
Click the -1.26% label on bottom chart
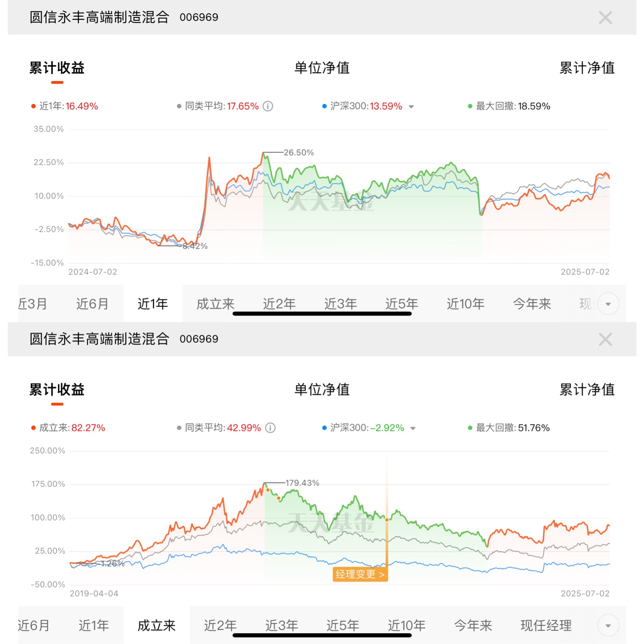click(111, 563)
